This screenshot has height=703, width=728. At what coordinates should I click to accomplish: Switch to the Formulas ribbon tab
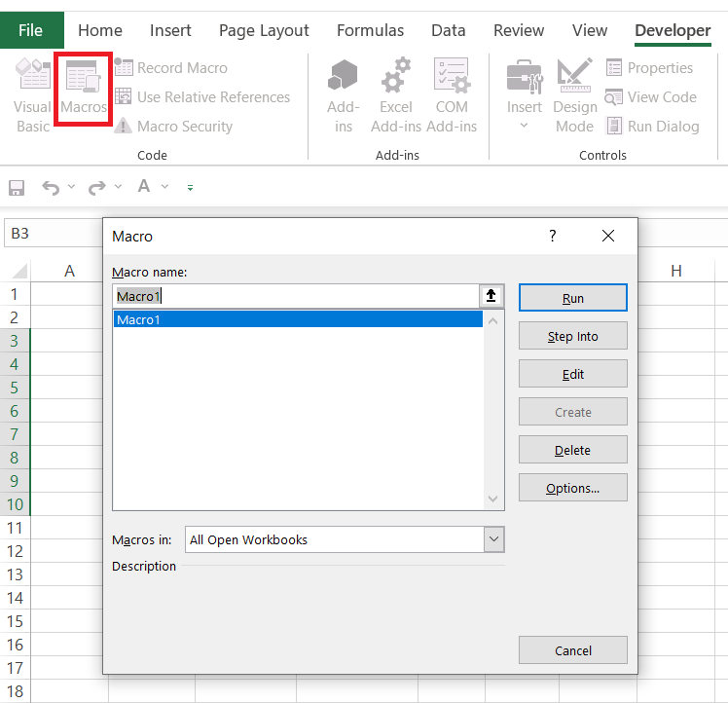point(370,30)
